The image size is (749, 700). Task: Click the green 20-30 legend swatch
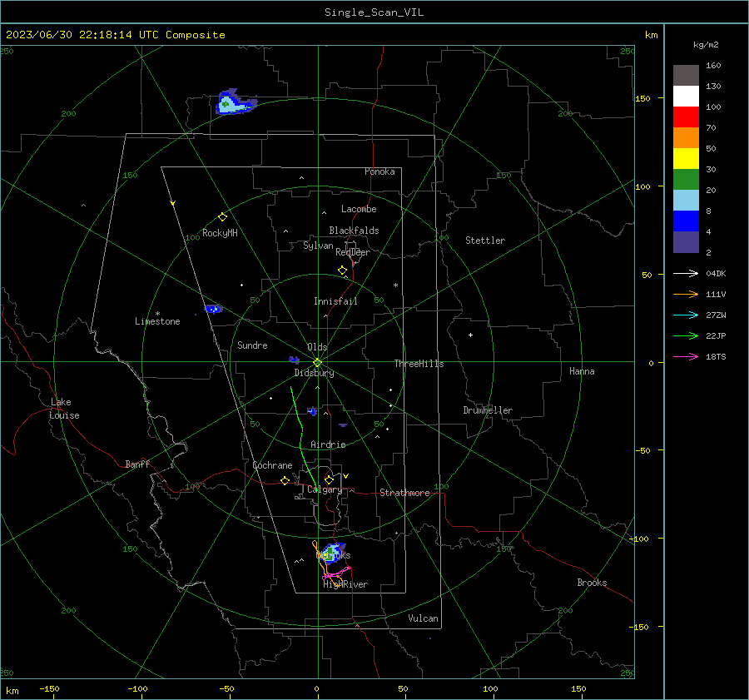click(686, 180)
